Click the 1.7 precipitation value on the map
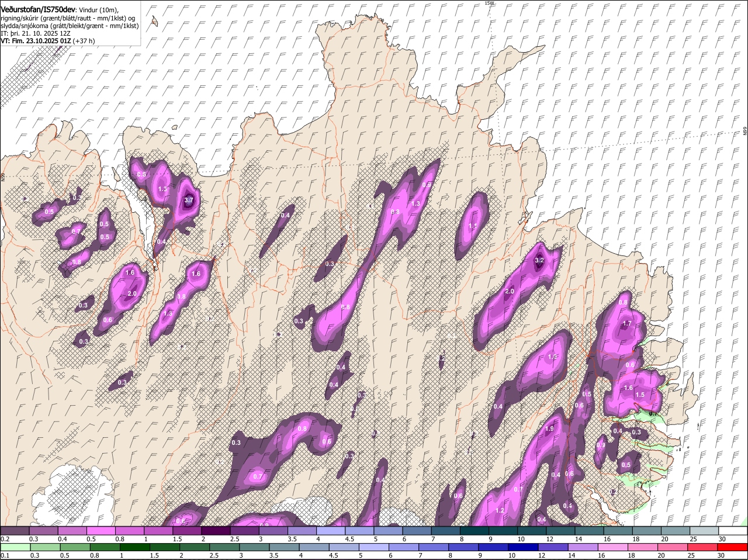 click(x=627, y=323)
